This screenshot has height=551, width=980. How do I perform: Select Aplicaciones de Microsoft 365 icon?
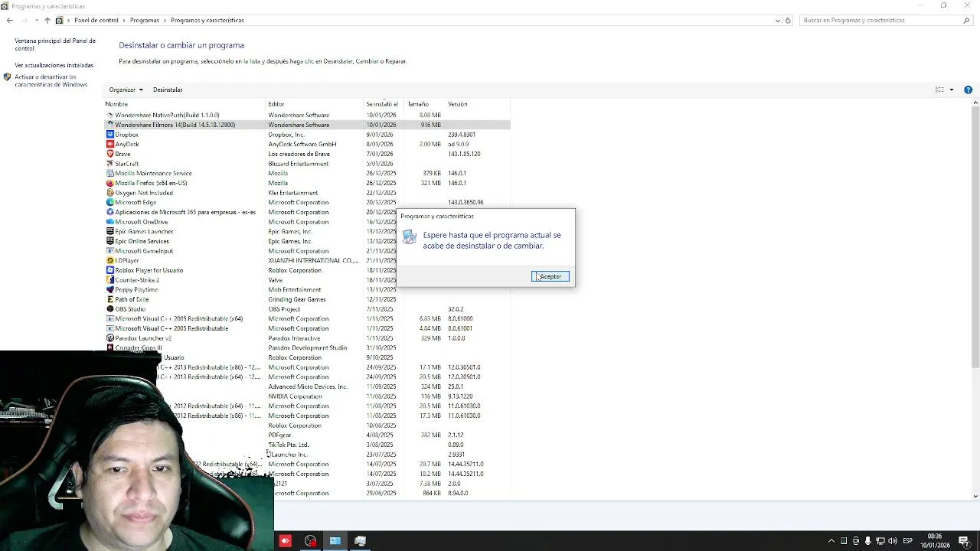coord(110,212)
